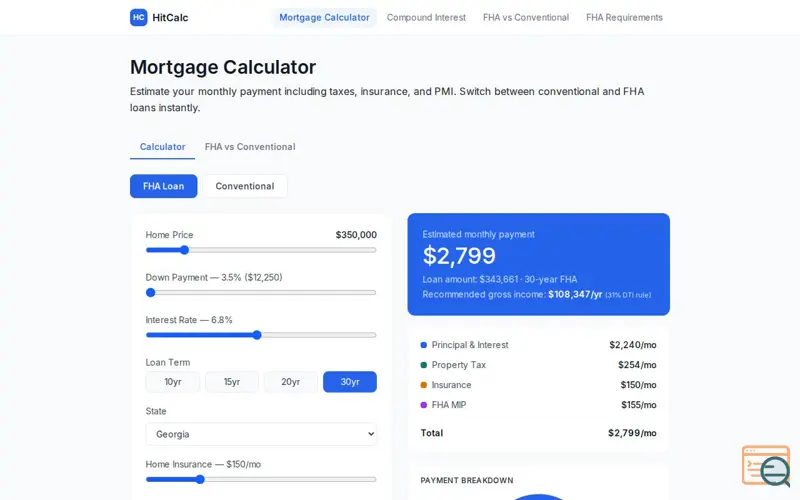The width and height of the screenshot is (800, 500).
Task: Click the $2,799/mo total value
Action: [632, 433]
